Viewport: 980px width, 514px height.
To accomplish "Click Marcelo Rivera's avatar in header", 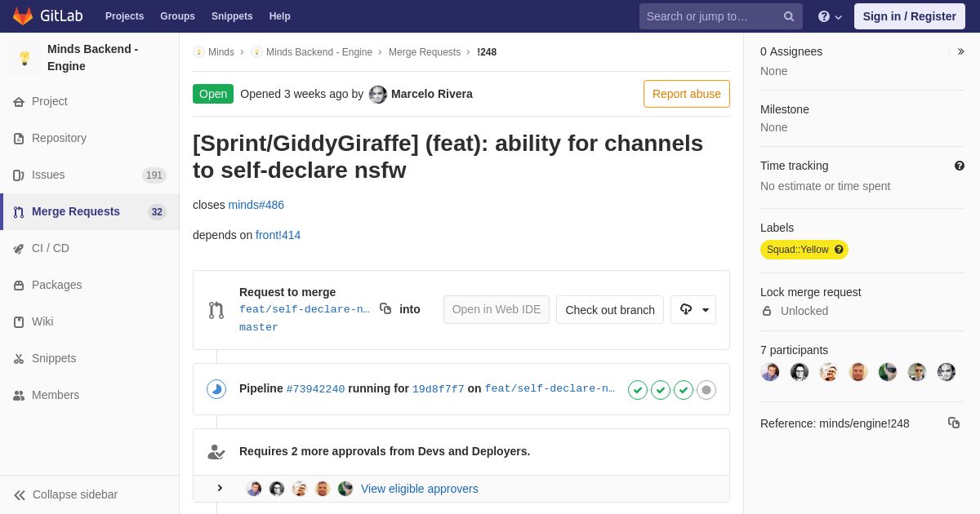I will point(378,95).
